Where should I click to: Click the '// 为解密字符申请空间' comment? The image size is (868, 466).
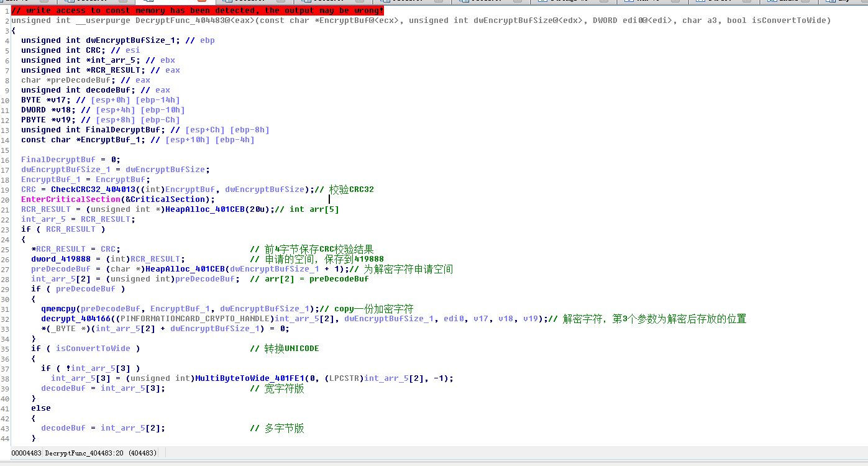[x=401, y=269]
